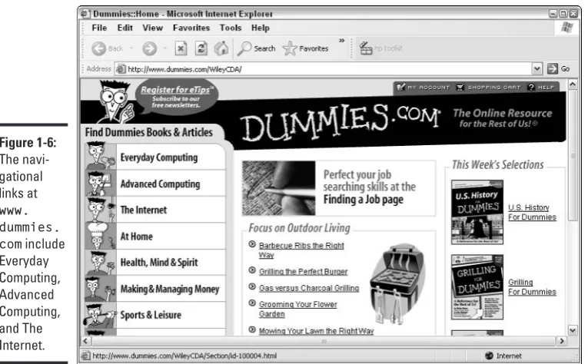Screen dimensions: 588x364
Task: Select The Internet category label
Action: pyautogui.click(x=144, y=210)
